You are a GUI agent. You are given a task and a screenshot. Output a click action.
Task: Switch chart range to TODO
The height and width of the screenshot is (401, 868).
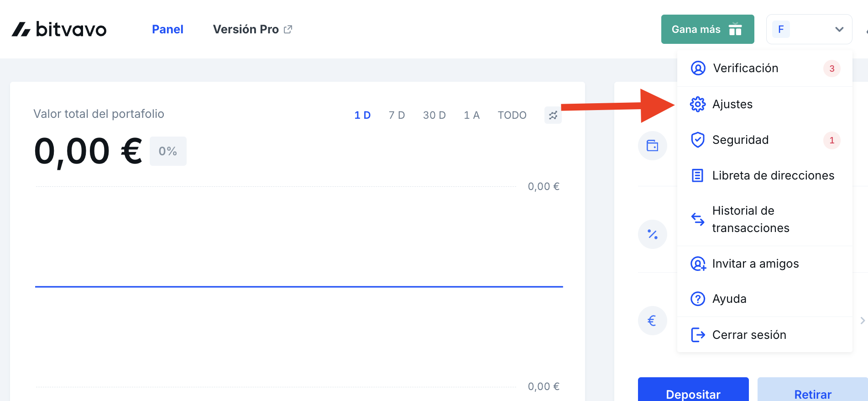512,115
